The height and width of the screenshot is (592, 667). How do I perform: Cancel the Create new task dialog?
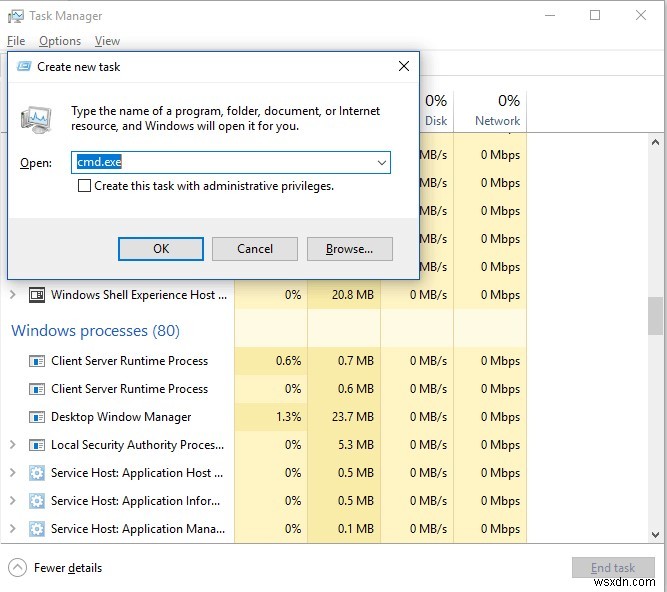pos(255,249)
